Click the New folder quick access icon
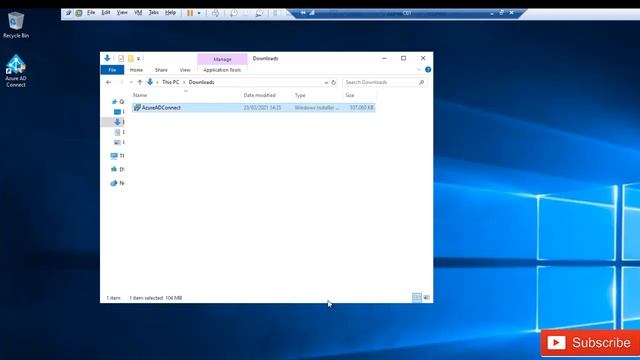 click(131, 58)
